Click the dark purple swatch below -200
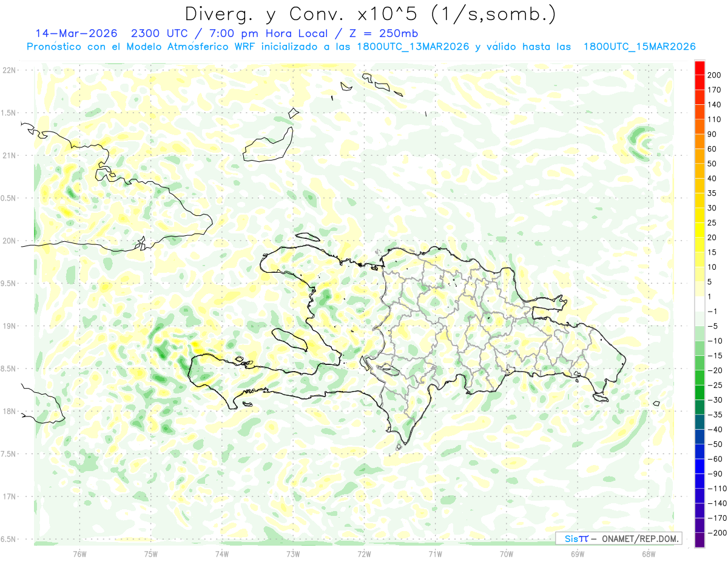This screenshot has height=562, width=728. point(700,540)
